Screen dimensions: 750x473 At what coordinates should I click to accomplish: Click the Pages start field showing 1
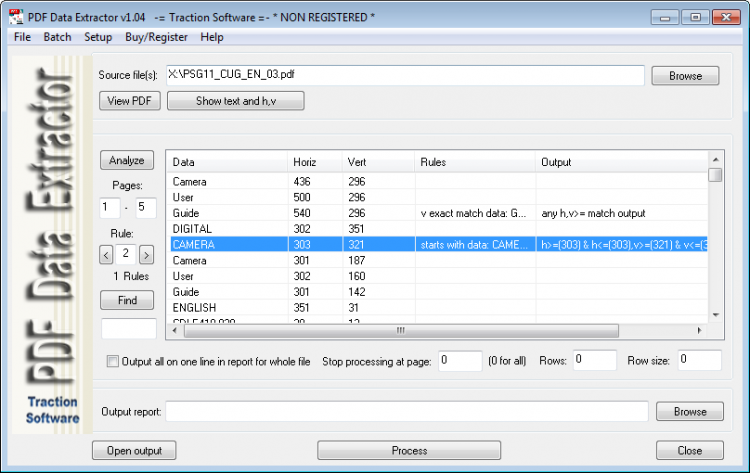(110, 208)
